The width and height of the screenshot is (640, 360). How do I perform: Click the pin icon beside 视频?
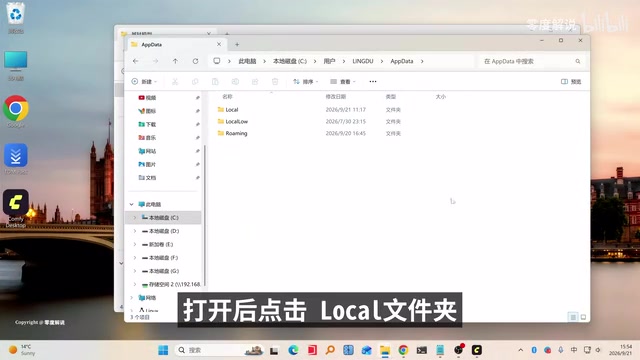[198, 98]
